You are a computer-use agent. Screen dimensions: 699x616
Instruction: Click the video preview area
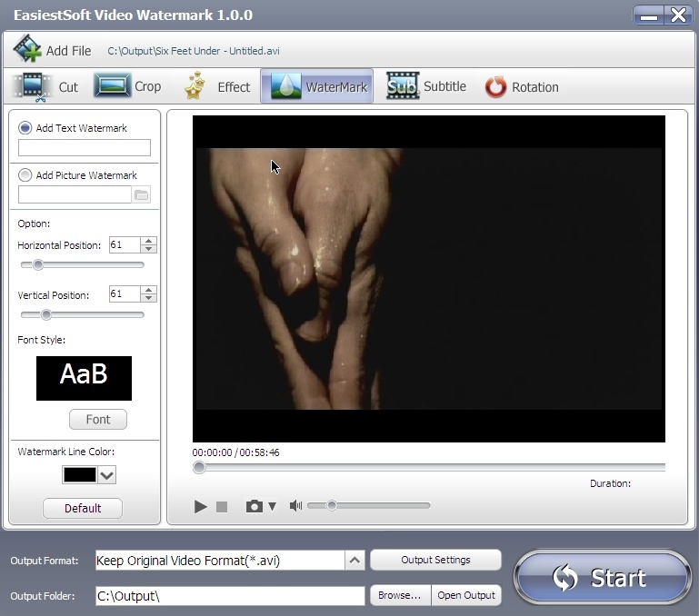point(429,279)
